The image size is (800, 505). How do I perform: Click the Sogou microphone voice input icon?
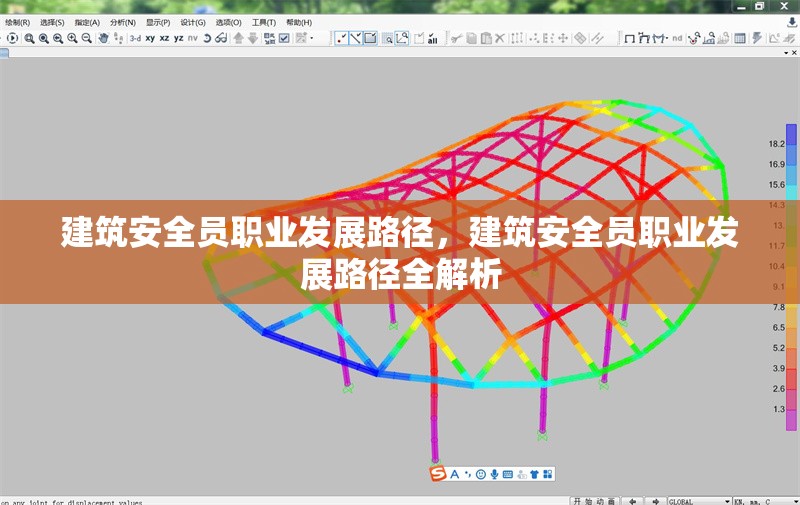494,474
